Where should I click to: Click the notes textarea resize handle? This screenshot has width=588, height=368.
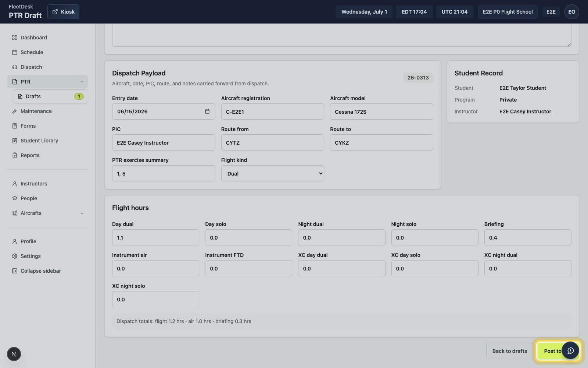(569, 45)
